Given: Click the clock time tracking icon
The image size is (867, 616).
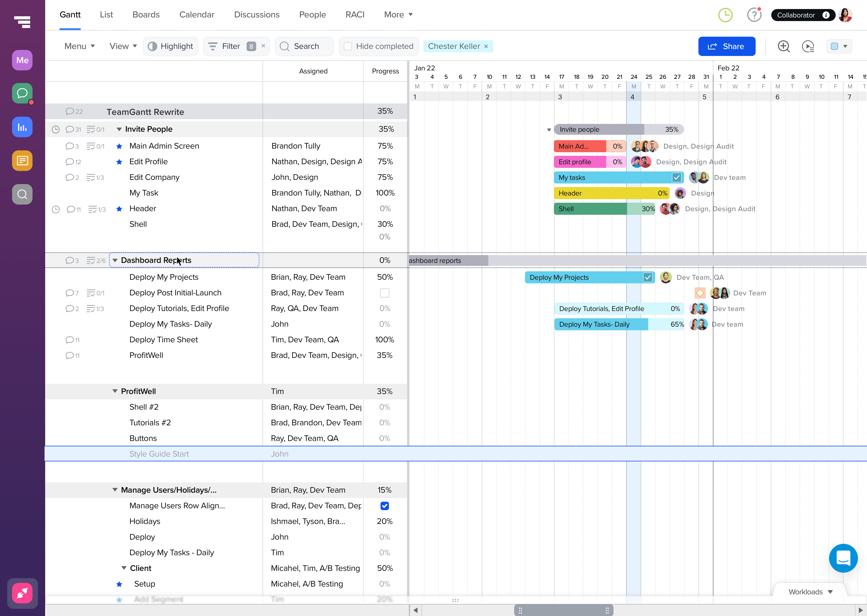Looking at the screenshot, I should [x=725, y=15].
